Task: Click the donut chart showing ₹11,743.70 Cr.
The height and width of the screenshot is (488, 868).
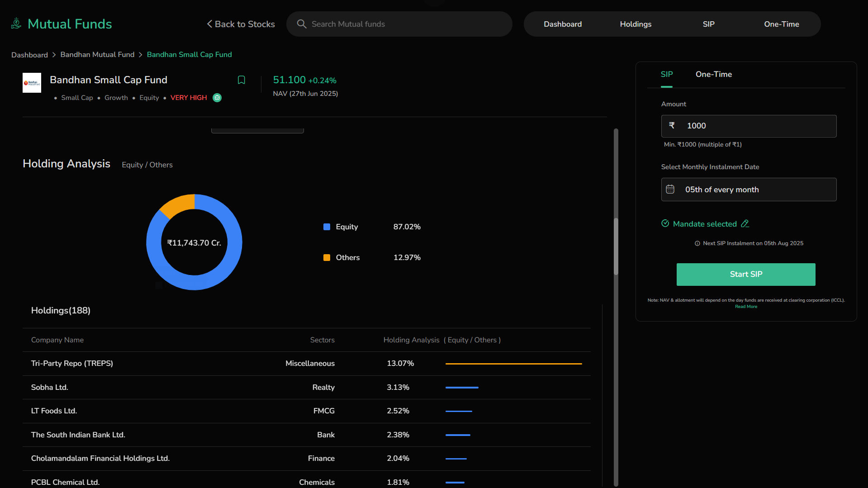Action: tap(194, 242)
